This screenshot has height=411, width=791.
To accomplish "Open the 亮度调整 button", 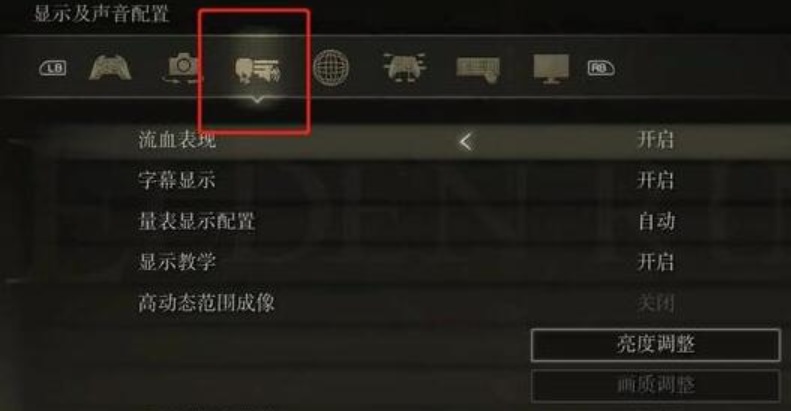I will click(x=655, y=345).
